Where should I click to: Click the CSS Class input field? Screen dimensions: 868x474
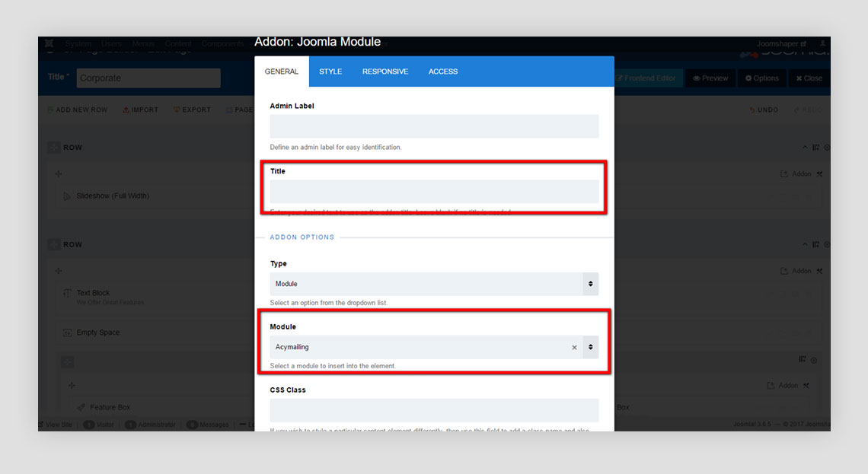(434, 410)
